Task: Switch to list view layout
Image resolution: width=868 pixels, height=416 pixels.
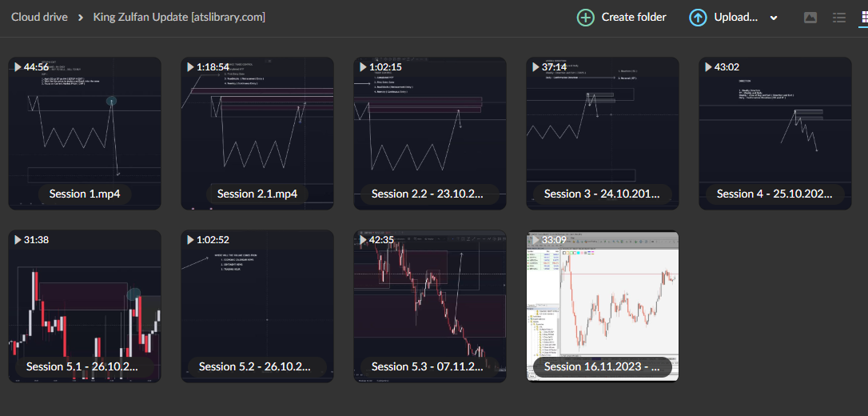Action: (839, 18)
